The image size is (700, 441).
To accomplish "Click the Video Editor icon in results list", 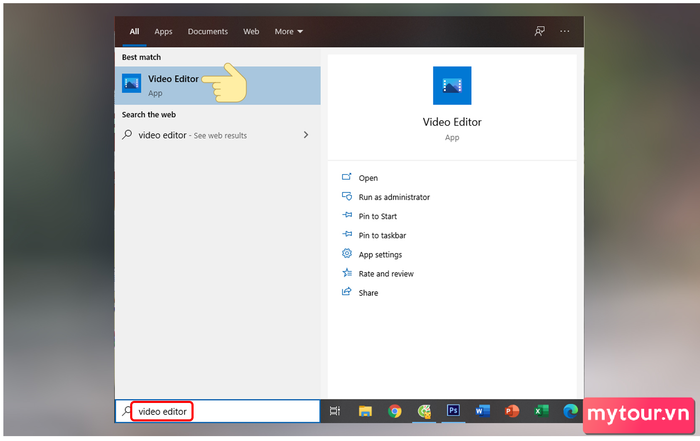I will click(132, 83).
